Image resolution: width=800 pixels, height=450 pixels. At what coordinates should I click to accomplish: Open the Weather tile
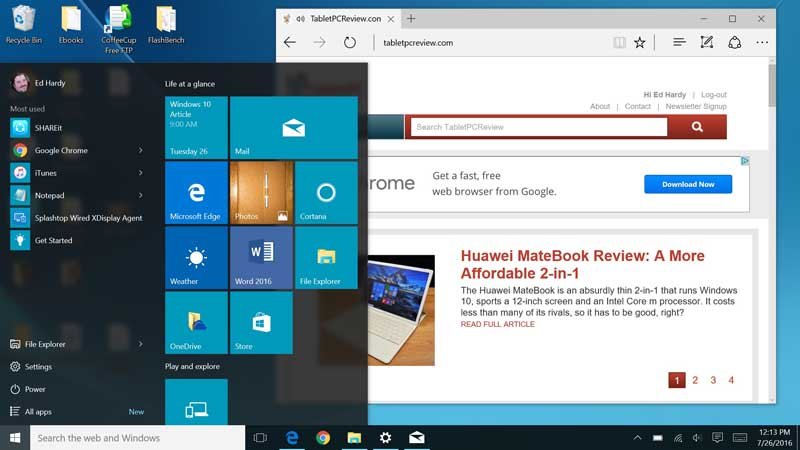[196, 258]
